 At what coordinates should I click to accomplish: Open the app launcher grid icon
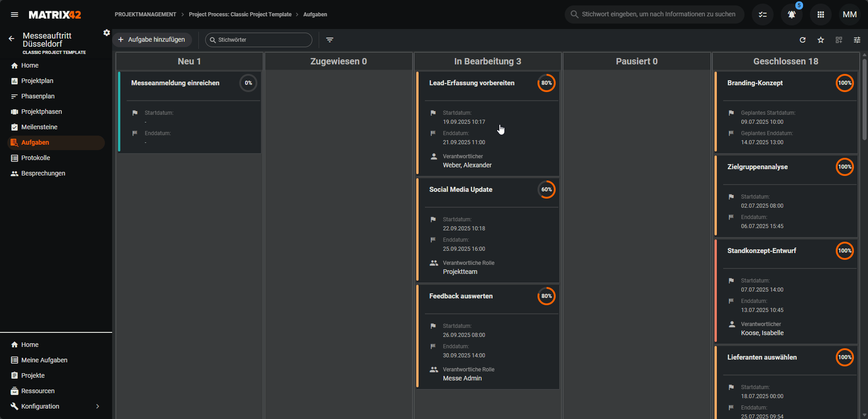(820, 15)
